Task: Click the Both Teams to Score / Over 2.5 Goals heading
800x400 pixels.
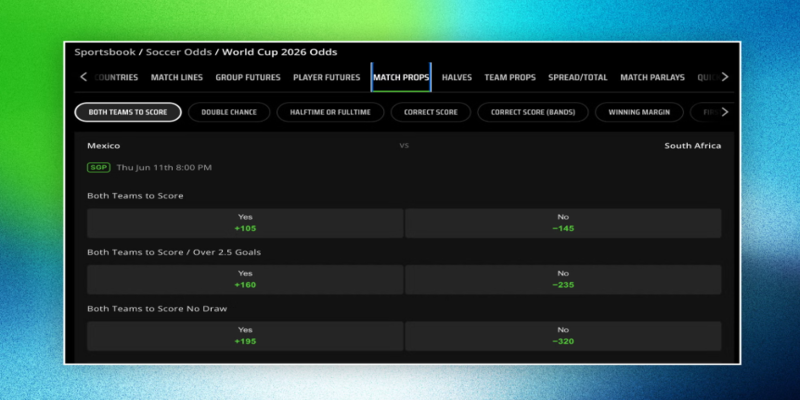Action: [174, 252]
